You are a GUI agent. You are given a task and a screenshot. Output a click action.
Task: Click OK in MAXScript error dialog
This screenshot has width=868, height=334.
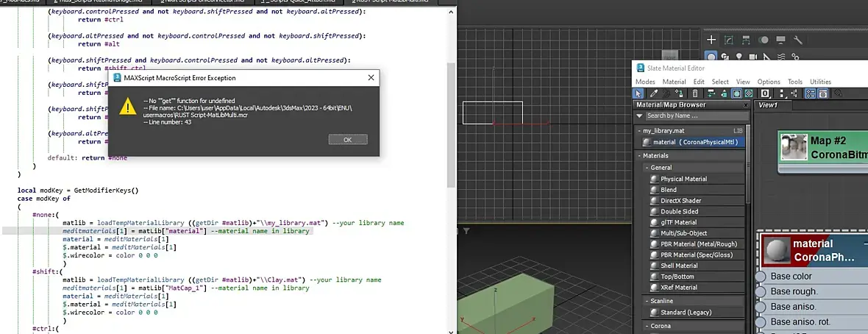(348, 140)
